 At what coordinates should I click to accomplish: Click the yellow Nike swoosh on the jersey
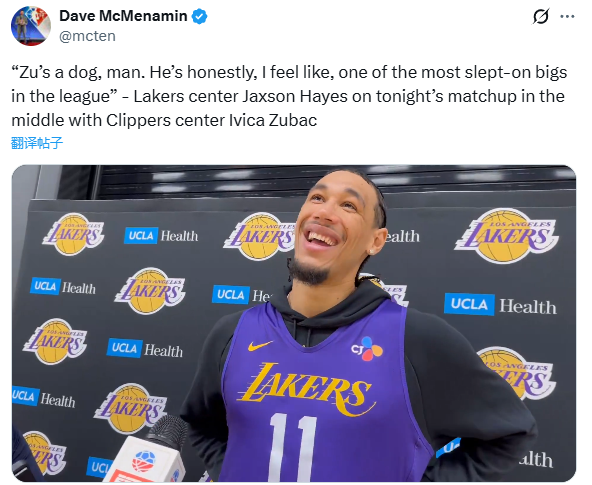point(260,345)
